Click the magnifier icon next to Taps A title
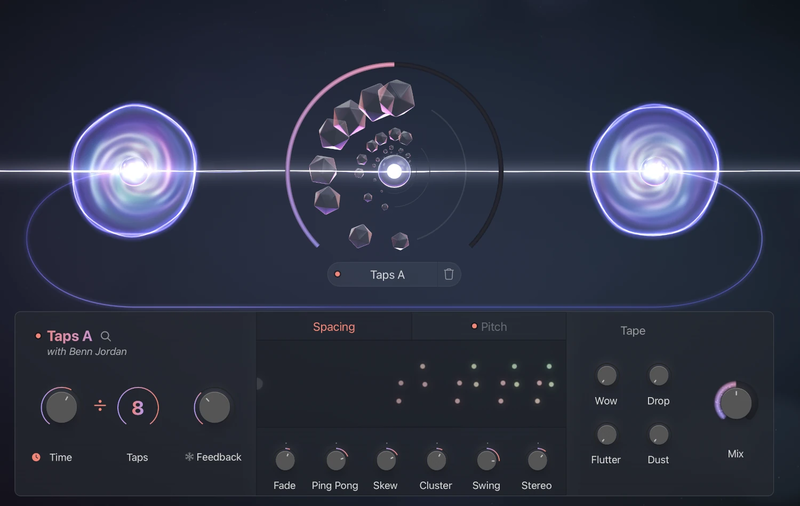 pyautogui.click(x=106, y=337)
